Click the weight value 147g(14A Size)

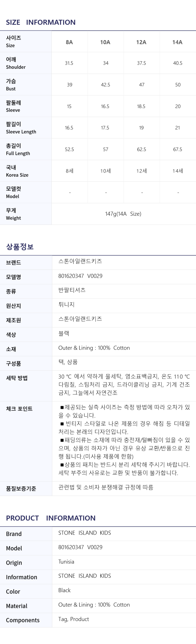[x=123, y=214]
